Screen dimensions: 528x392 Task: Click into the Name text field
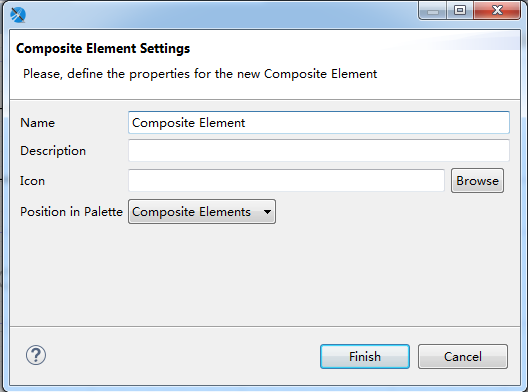click(319, 123)
